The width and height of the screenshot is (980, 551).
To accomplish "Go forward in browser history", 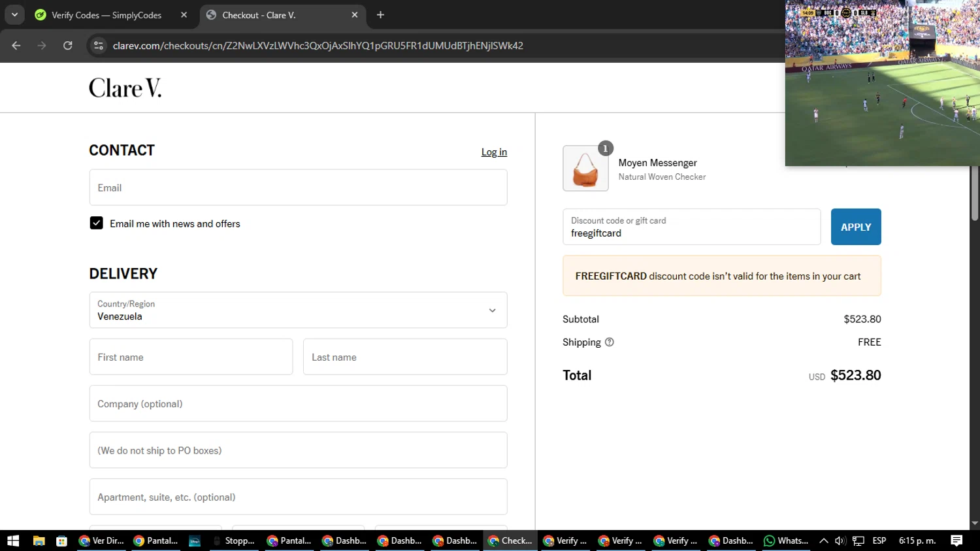I will pos(42,45).
